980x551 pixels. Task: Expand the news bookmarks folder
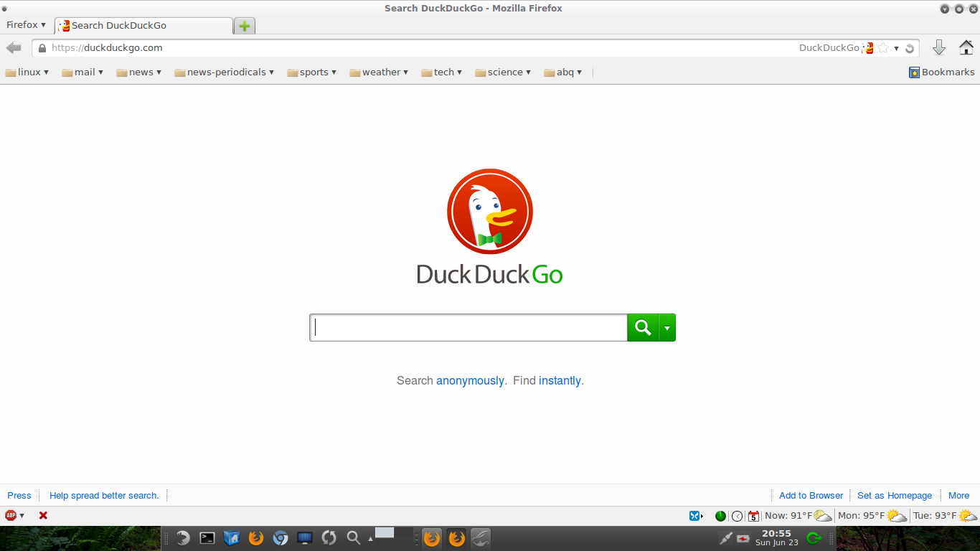pos(138,72)
